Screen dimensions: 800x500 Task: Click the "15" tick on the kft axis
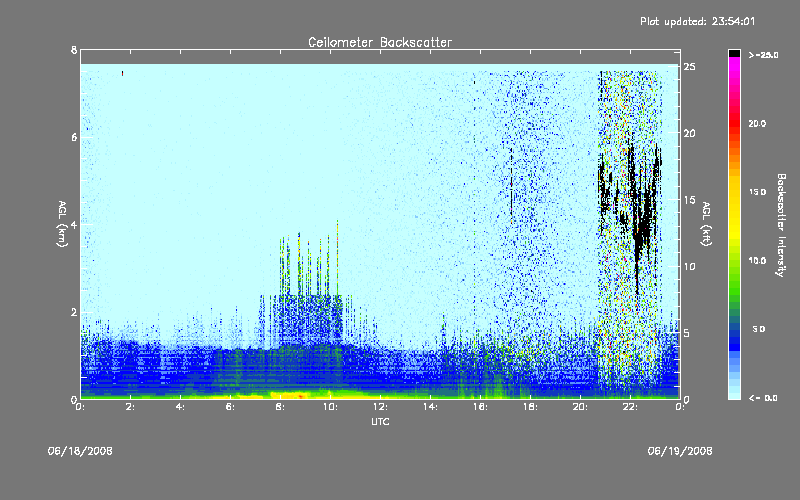pos(689,200)
